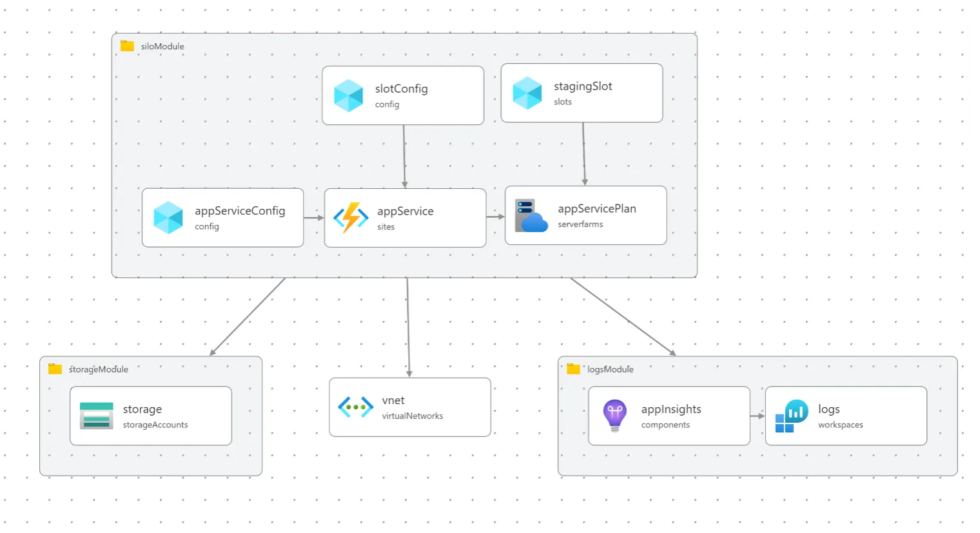Viewport: 980px width, 533px height.
Task: Click the vnet virtual network icon
Action: 356,407
